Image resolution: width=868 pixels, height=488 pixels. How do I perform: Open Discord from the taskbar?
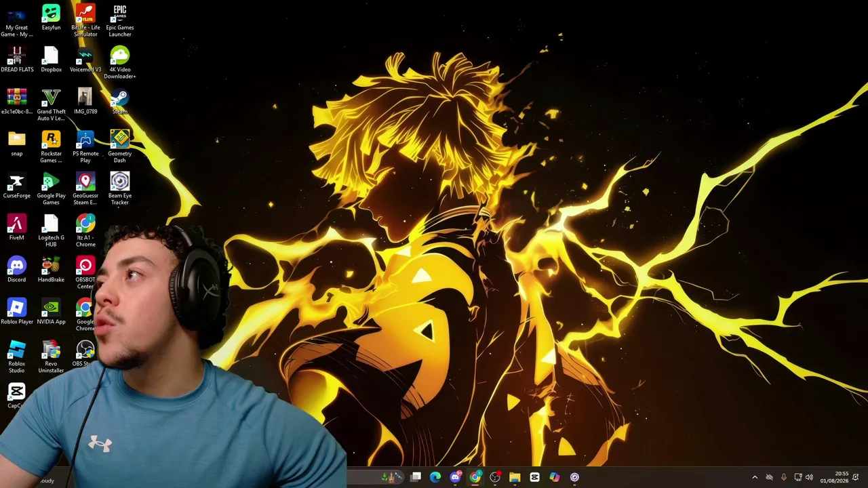pos(455,477)
